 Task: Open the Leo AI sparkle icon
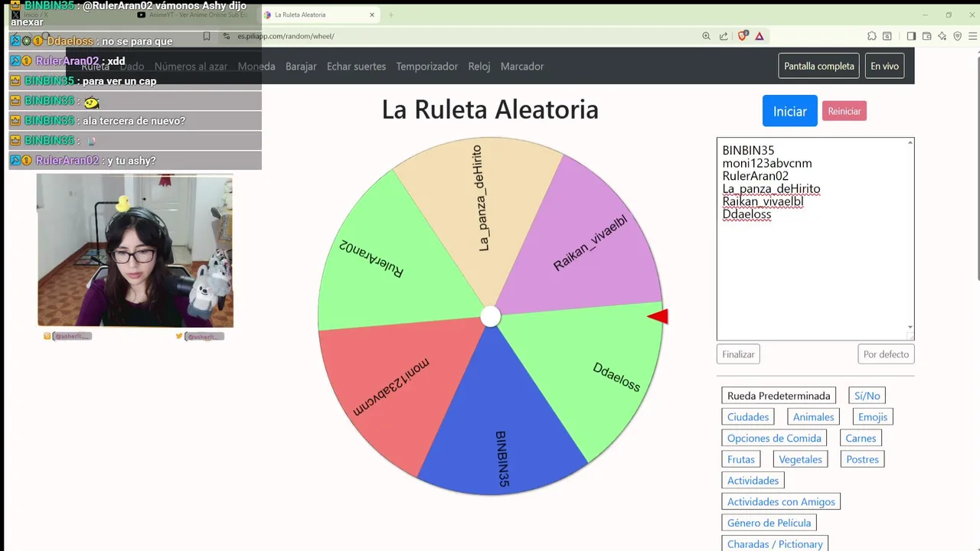click(942, 36)
